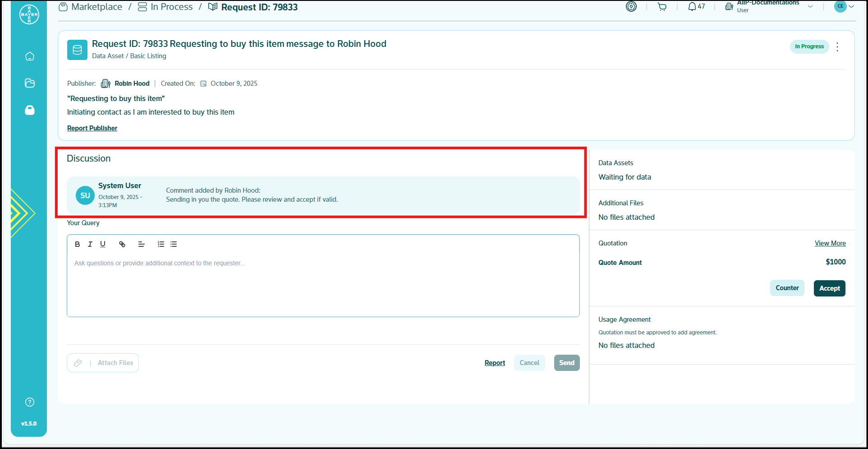Expand the CE user profile menu

coord(844,6)
